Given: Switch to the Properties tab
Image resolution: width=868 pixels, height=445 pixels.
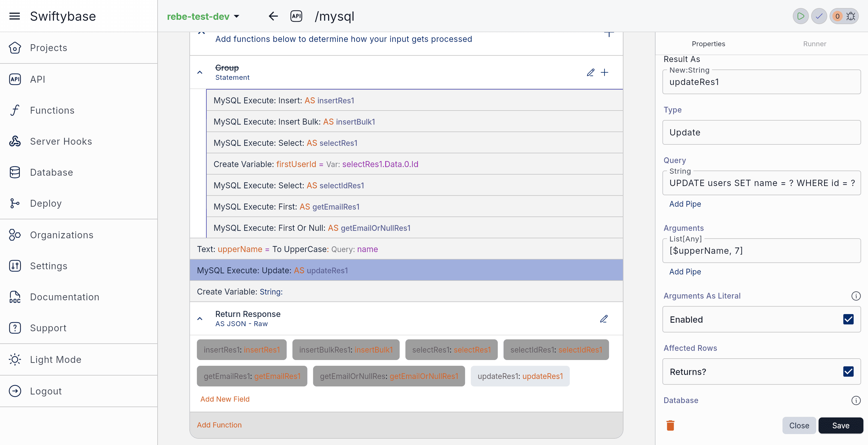Looking at the screenshot, I should [x=708, y=44].
